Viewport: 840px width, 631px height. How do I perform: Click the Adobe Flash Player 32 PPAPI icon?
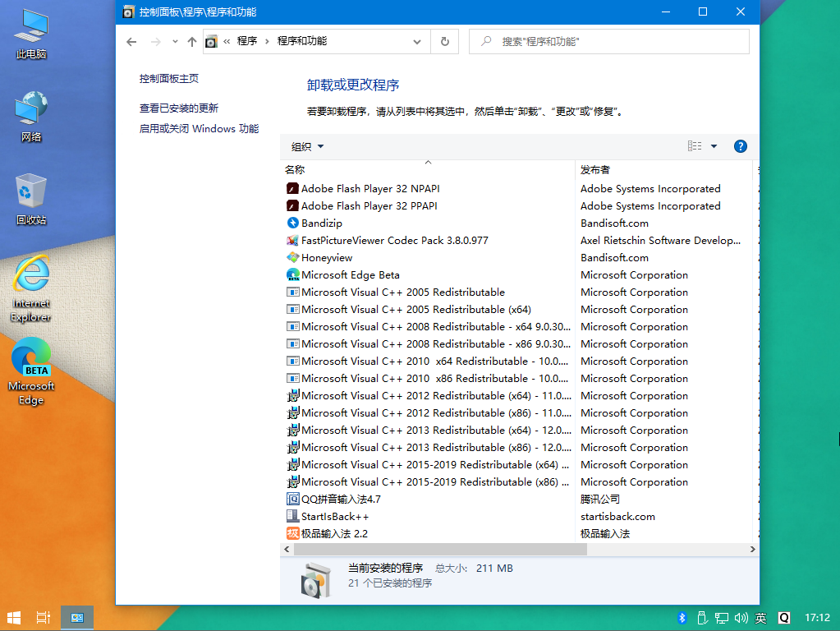click(292, 206)
